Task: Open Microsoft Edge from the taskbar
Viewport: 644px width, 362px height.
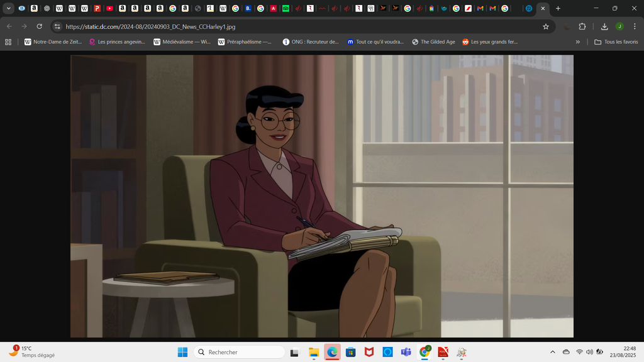Action: point(332,352)
